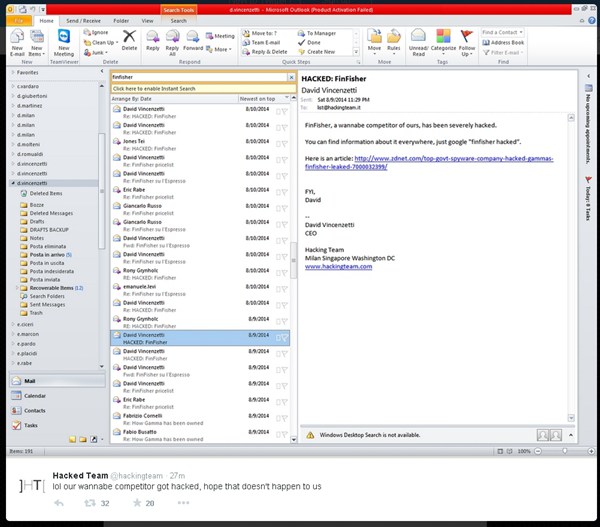Start a TeamViewer New Meeting
600x527 pixels.
[64, 42]
